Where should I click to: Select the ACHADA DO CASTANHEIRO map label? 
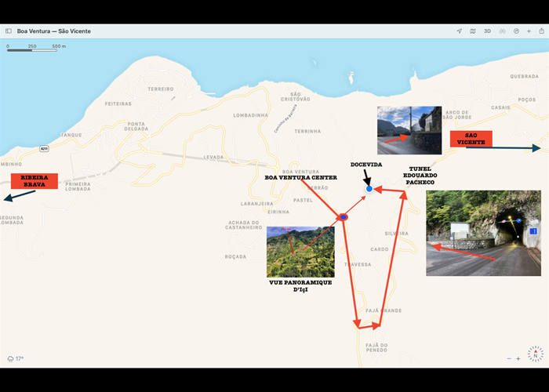coord(244,225)
